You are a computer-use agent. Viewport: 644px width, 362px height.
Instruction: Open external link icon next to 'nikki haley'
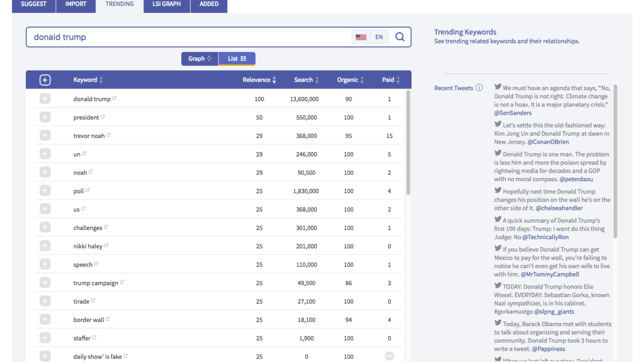tap(106, 246)
